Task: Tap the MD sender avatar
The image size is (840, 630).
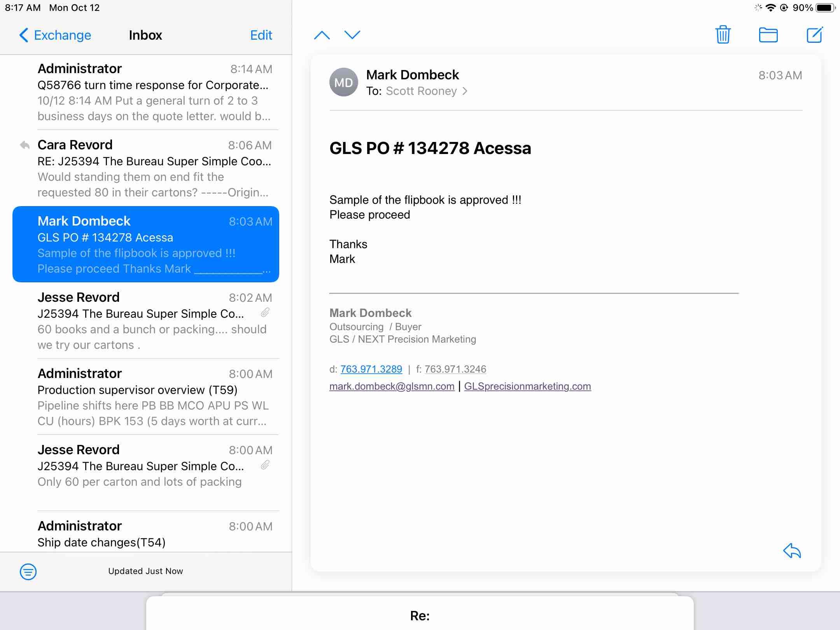Action: pos(343,82)
